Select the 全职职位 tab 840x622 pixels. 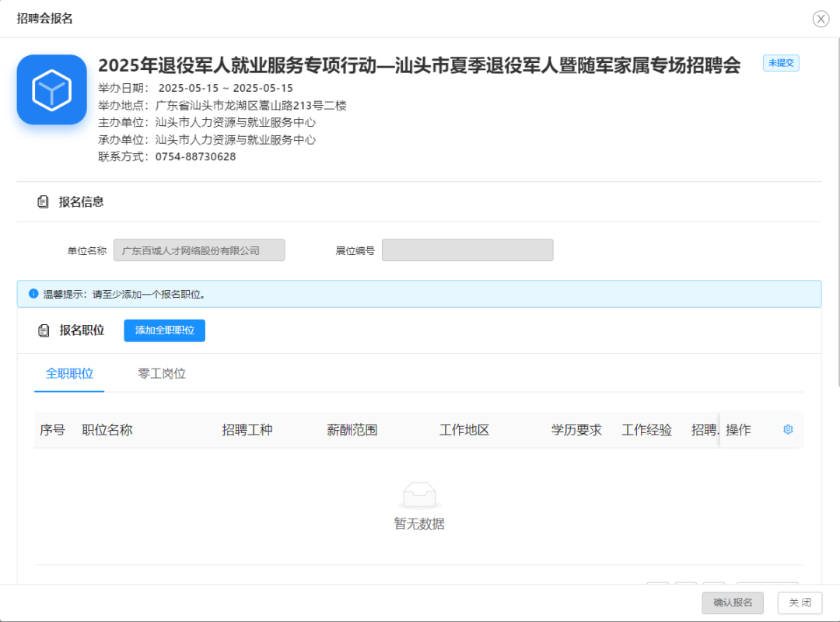click(x=68, y=373)
